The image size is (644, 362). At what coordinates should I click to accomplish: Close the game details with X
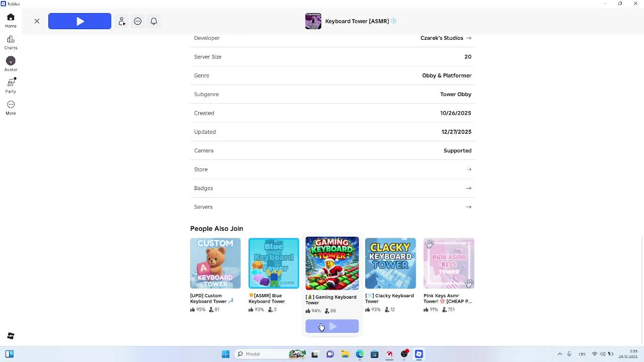click(x=37, y=21)
